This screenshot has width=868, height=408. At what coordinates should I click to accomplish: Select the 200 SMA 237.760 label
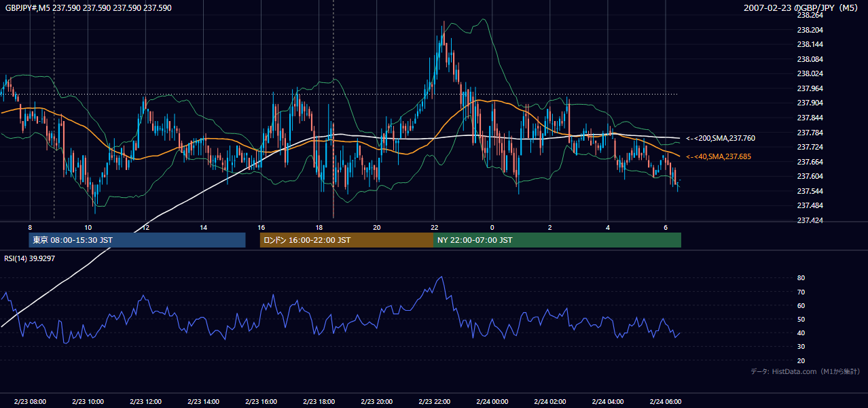721,138
